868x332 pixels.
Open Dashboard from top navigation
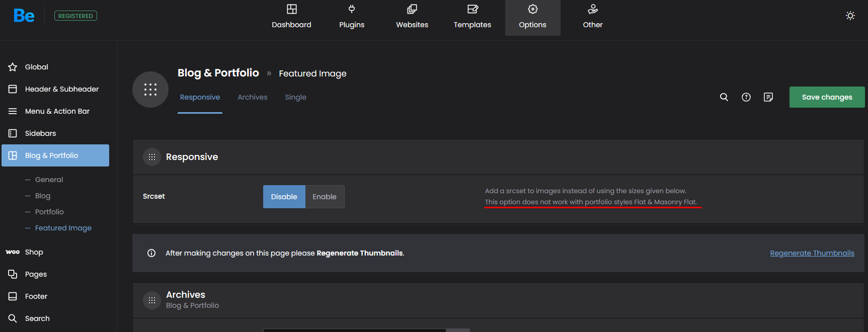tap(291, 17)
